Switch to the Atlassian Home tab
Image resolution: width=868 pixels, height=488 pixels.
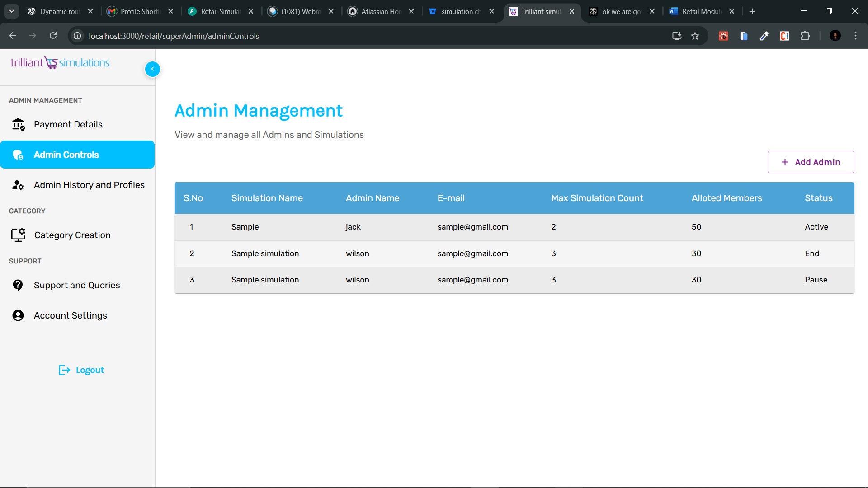pos(381,11)
